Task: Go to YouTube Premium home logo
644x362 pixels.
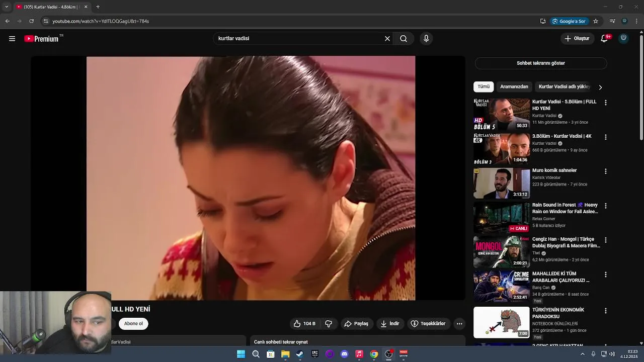Action: (x=43, y=39)
